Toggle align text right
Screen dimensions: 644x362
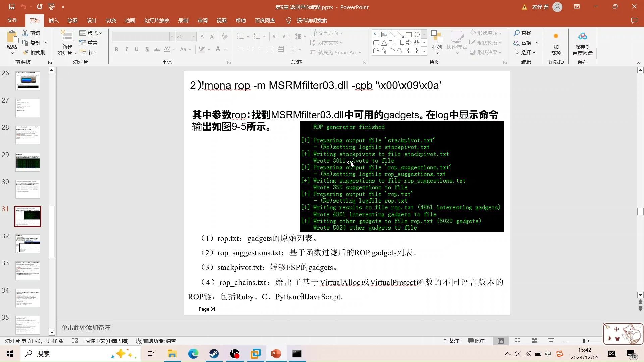point(260,49)
